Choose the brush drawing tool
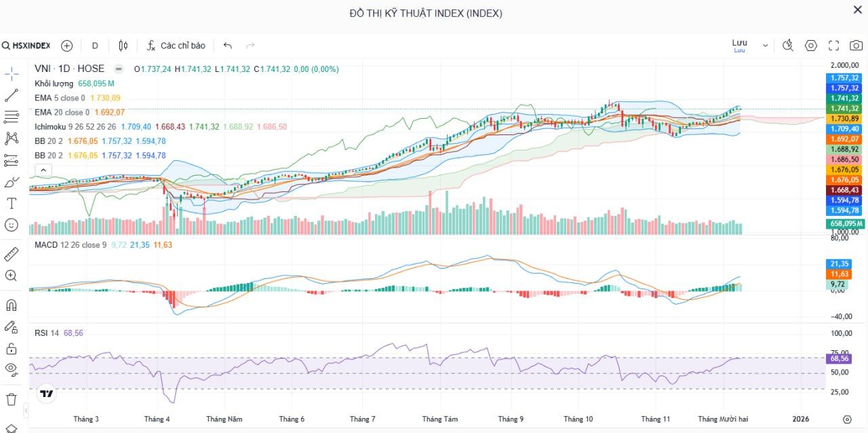The width and height of the screenshot is (868, 433). 12,182
